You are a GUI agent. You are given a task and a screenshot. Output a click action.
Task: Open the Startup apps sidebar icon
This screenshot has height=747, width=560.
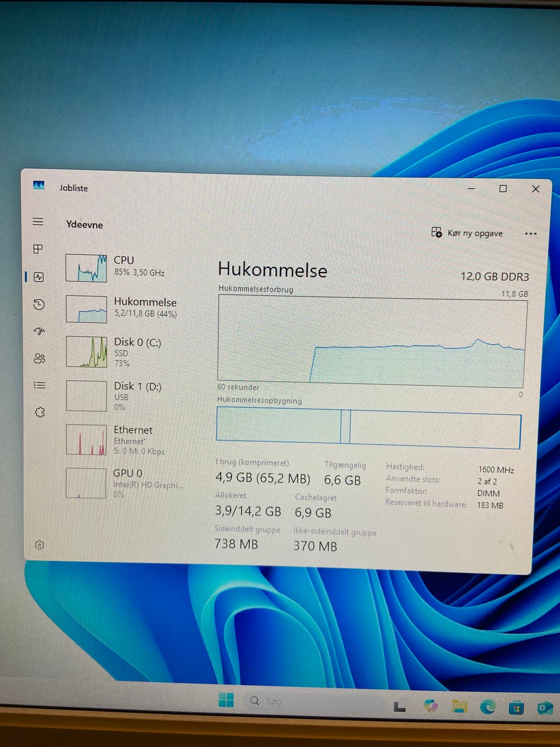[x=40, y=331]
